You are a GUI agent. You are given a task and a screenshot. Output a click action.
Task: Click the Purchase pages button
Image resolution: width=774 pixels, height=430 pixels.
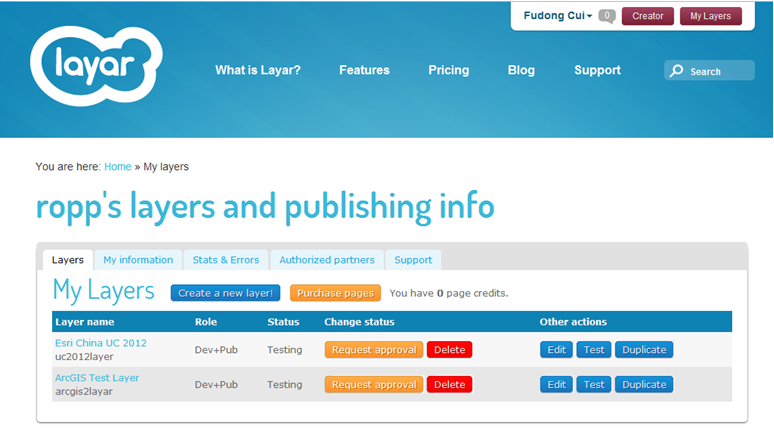tap(335, 293)
